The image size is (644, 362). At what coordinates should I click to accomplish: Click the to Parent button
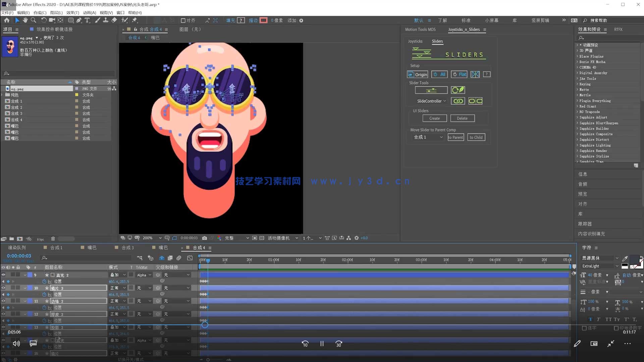click(455, 137)
